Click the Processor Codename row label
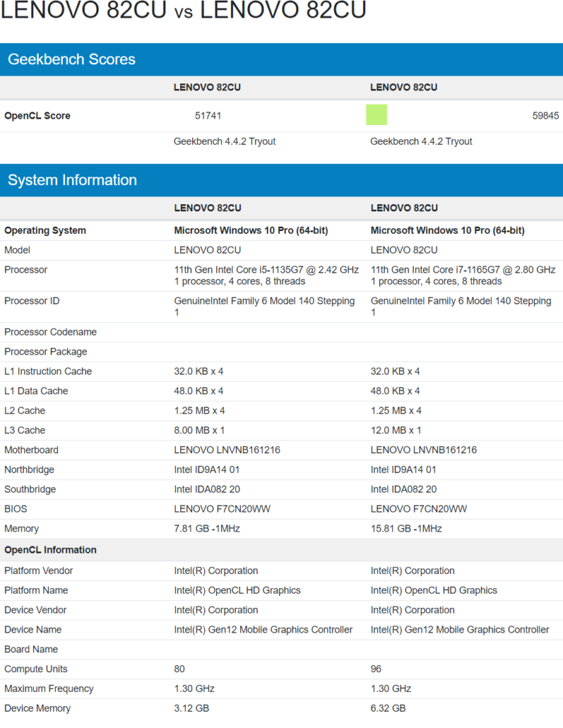This screenshot has height=728, width=563. point(50,332)
